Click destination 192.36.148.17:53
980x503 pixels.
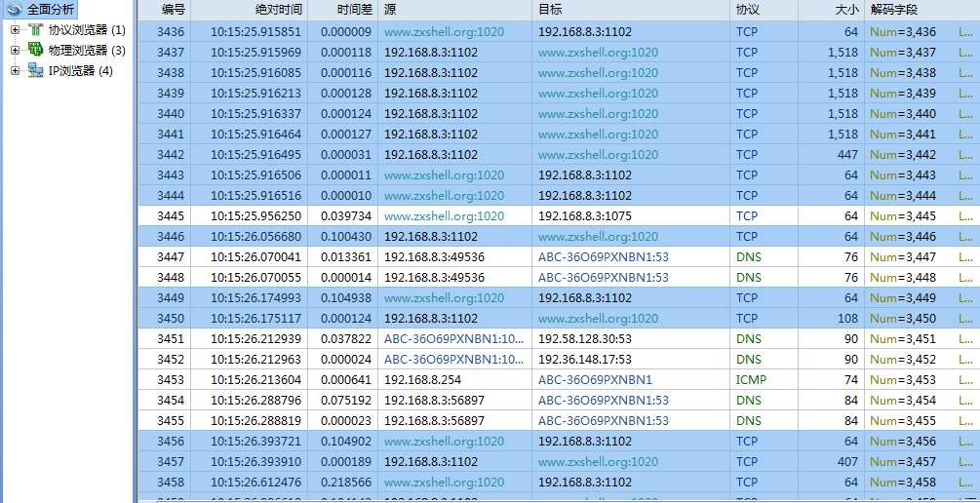[x=585, y=360]
